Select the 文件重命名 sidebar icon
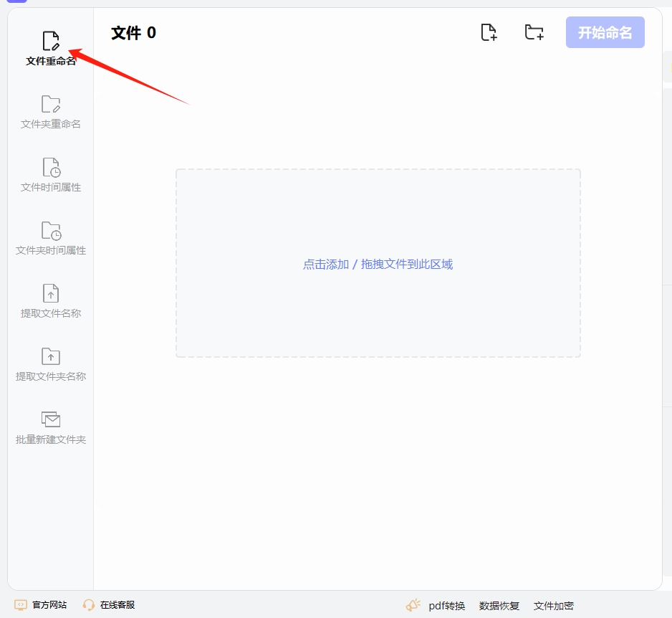The image size is (672, 618). point(51,41)
